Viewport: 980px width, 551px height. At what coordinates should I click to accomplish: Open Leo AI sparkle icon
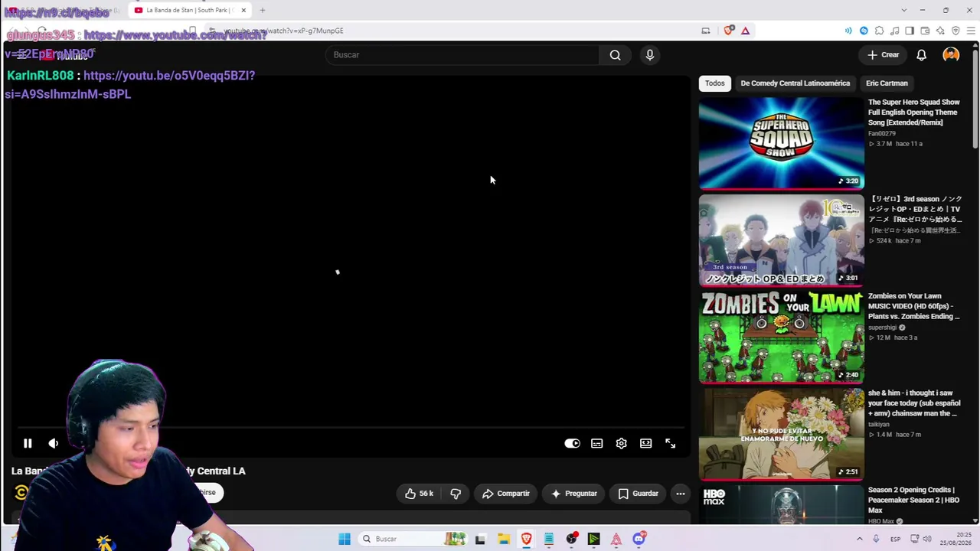coord(940,31)
